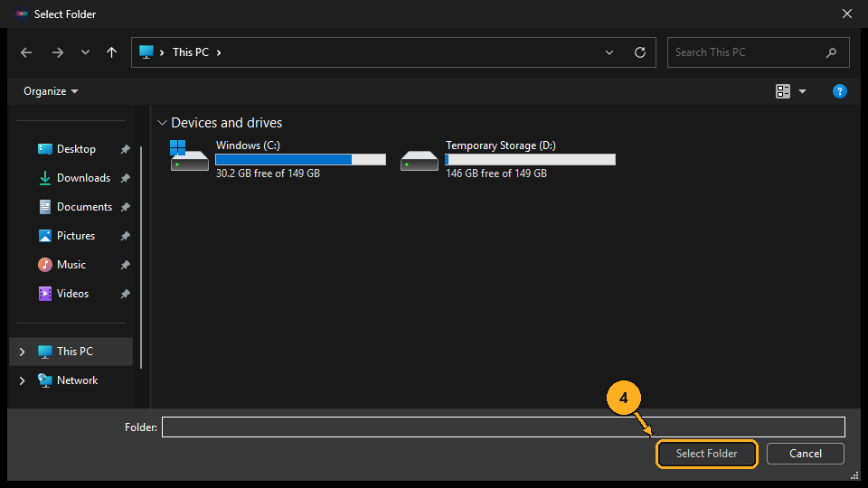The image size is (868, 488).
Task: Click Windows (C:) capacity bar
Action: pyautogui.click(x=300, y=159)
